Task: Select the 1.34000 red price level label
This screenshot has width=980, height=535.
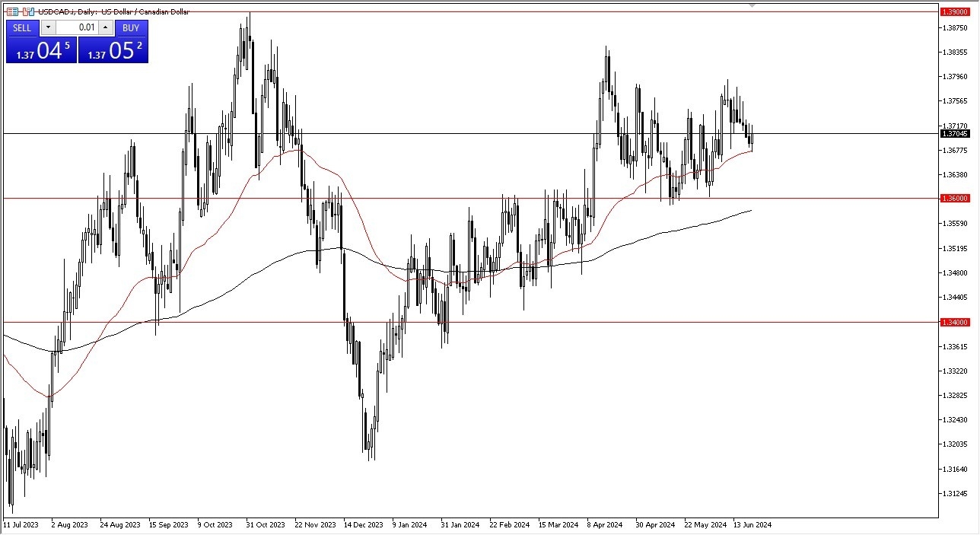Action: point(954,322)
